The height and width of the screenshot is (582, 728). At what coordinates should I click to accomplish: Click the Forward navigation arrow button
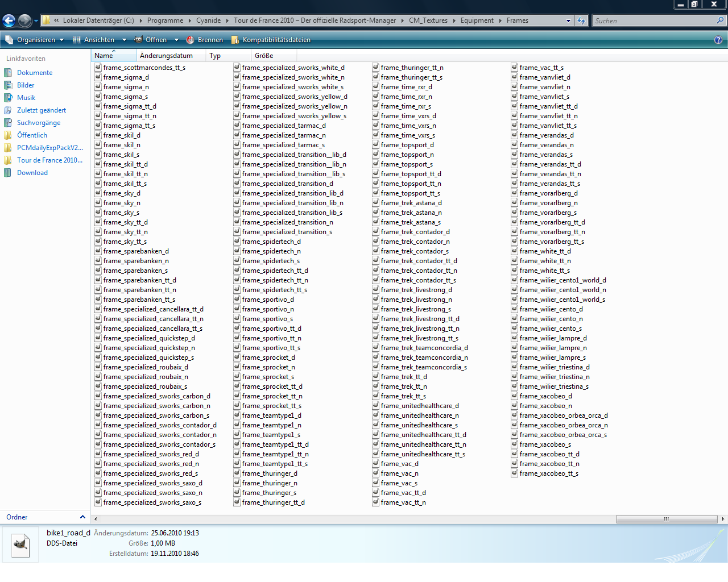24,21
